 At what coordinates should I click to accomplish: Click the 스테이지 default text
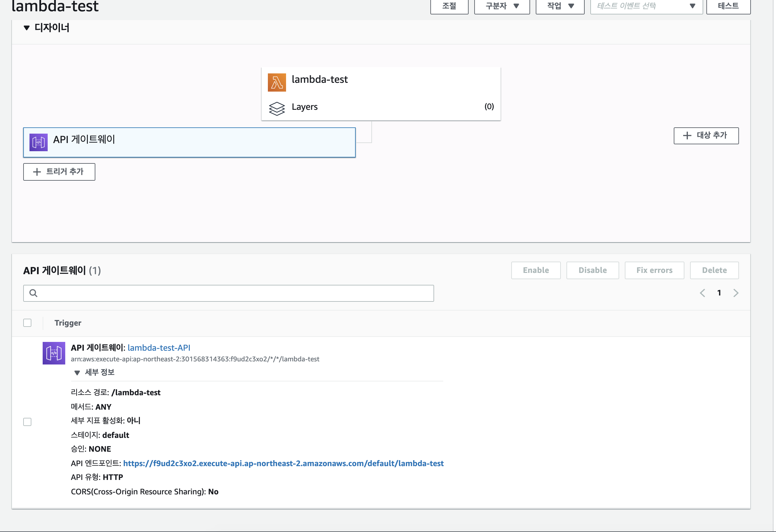pos(100,435)
